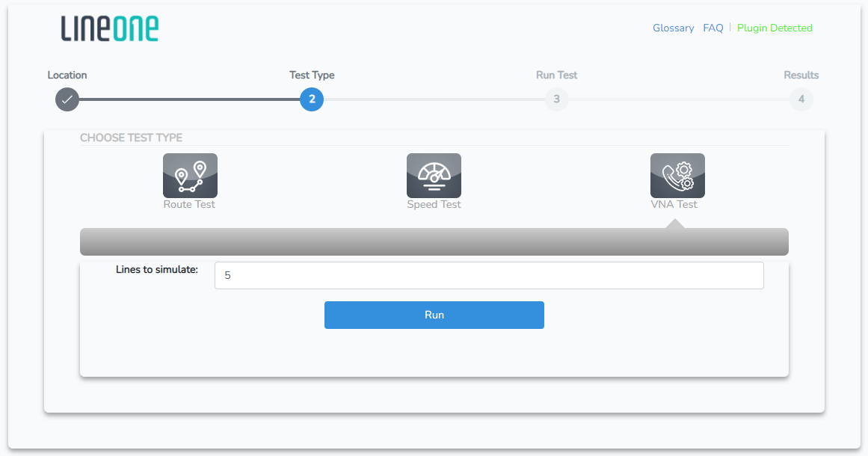Click the Lines to simulate label
868x456 pixels.
[157, 270]
